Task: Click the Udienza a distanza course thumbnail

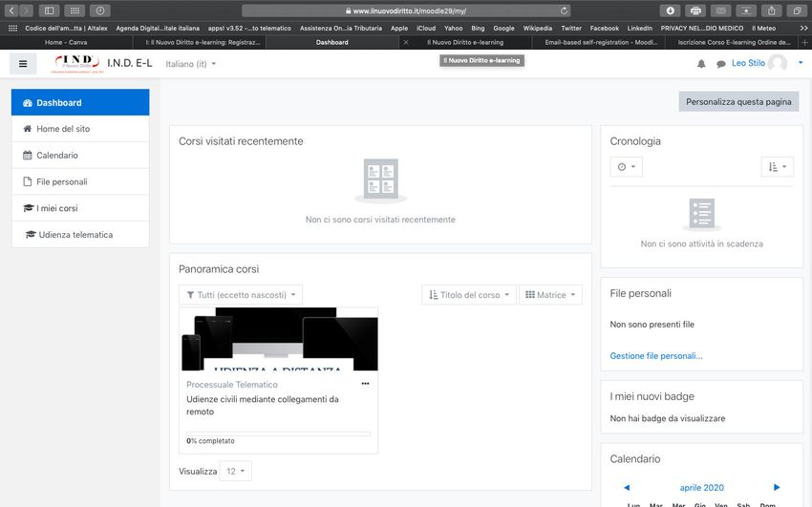Action: (279, 339)
